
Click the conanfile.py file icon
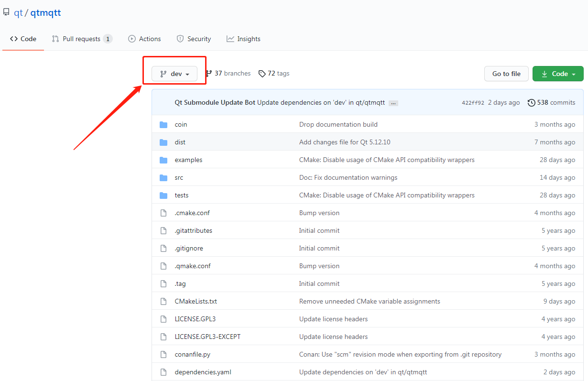pyautogui.click(x=163, y=355)
